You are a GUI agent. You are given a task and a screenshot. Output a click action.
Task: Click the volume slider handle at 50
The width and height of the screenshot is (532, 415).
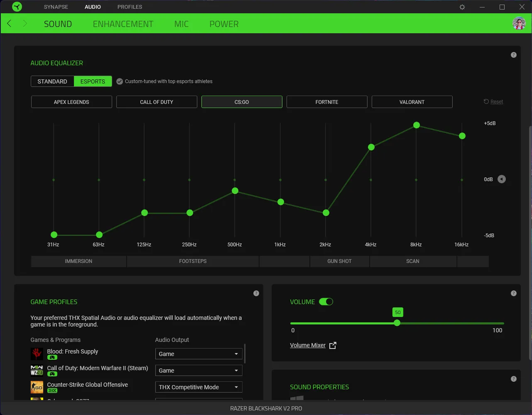397,323
